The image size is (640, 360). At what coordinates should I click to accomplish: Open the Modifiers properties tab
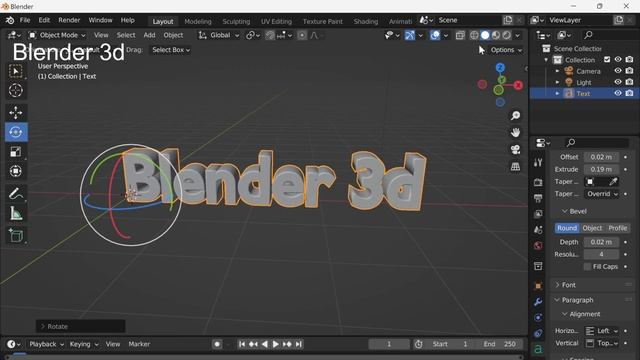538,302
